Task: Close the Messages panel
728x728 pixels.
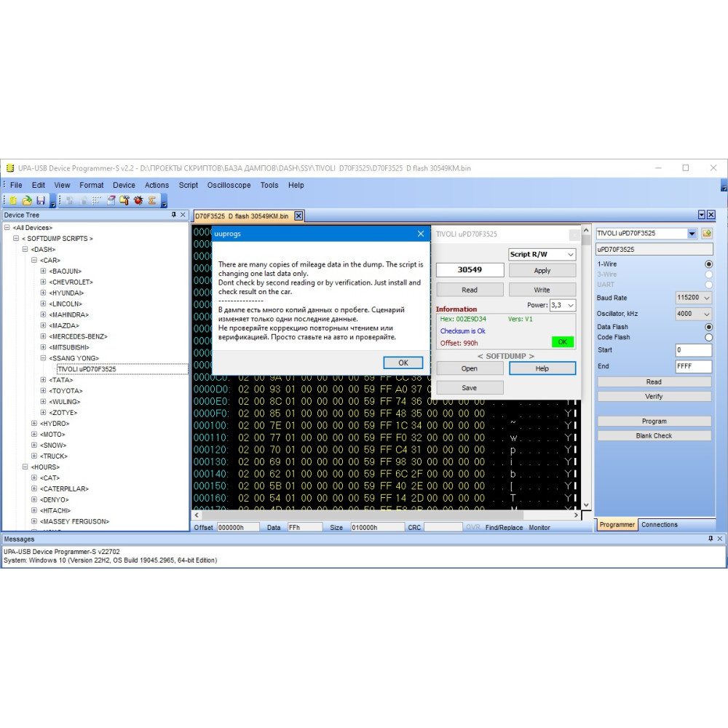Action: coord(720,539)
